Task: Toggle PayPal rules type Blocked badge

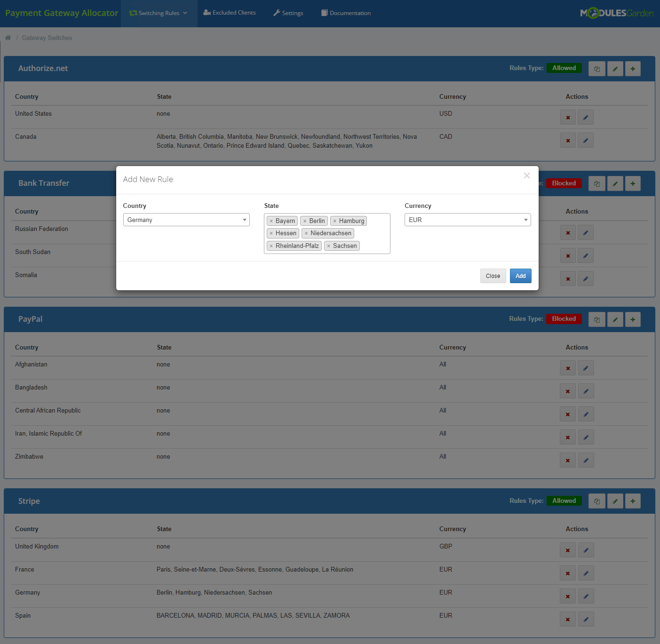Action: coord(564,318)
